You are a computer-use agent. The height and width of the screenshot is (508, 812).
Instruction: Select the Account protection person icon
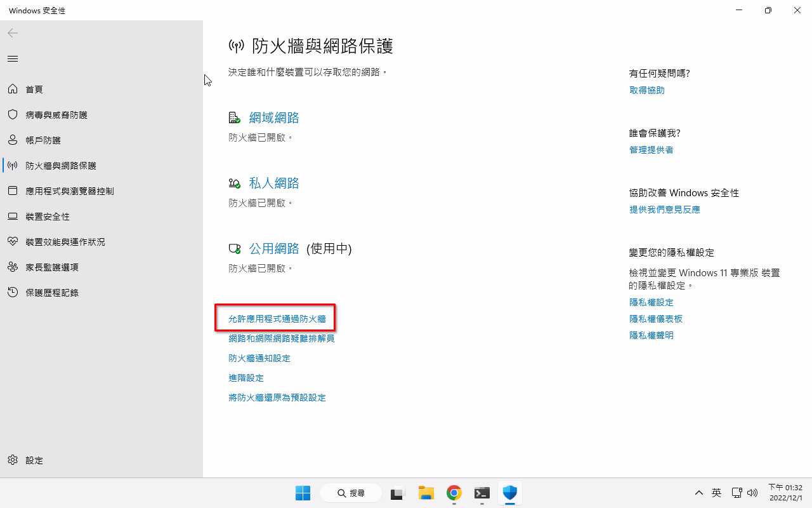[13, 140]
